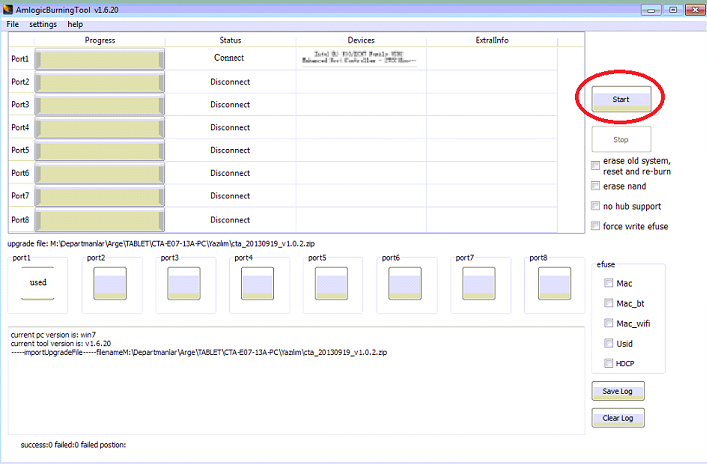Screen dimensions: 707x464
Task: Click the Port2 progress bar
Action: [100, 83]
